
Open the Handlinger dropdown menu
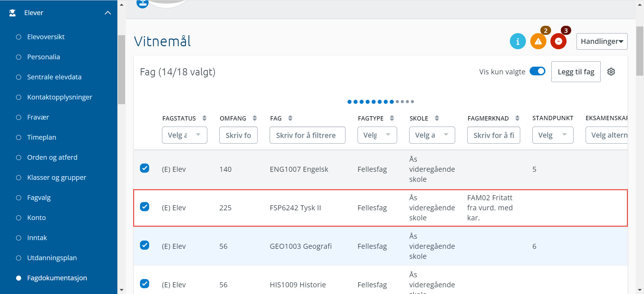click(602, 42)
